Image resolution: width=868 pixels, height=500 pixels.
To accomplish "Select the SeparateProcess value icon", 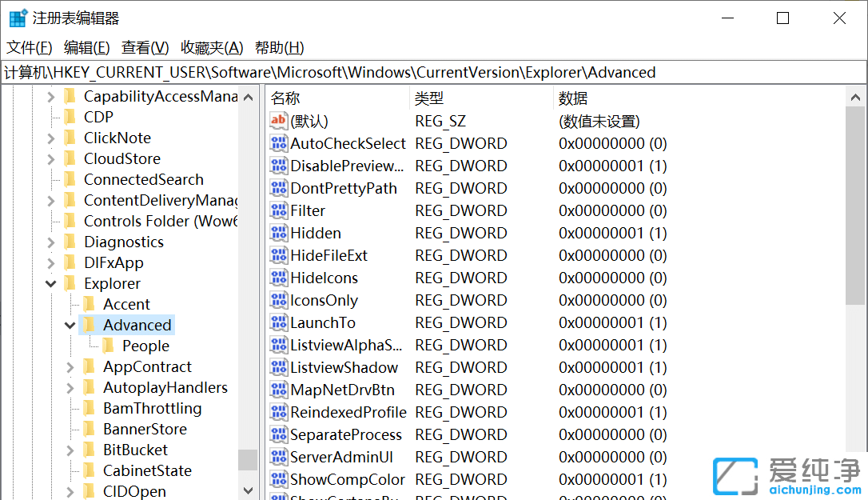I will [x=277, y=434].
